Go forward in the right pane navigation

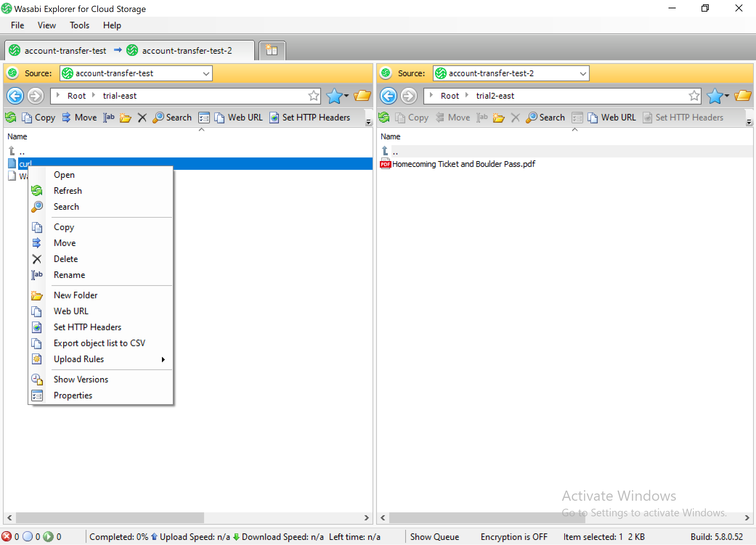click(x=409, y=96)
